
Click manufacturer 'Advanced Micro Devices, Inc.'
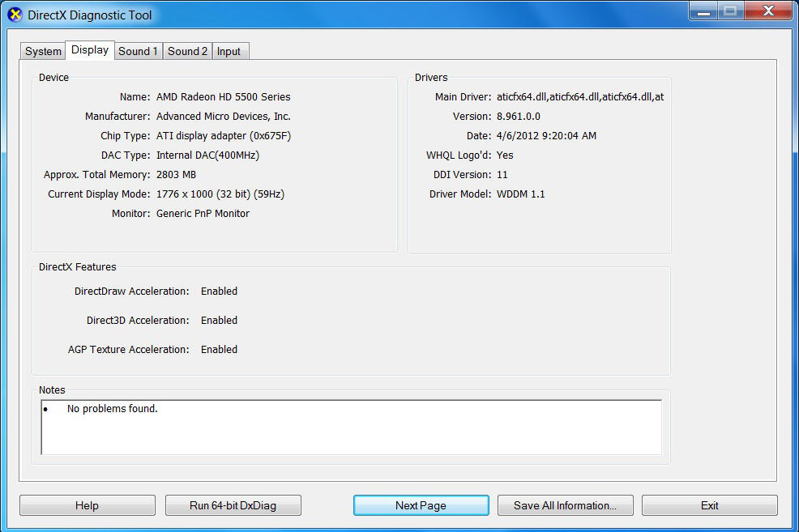223,116
